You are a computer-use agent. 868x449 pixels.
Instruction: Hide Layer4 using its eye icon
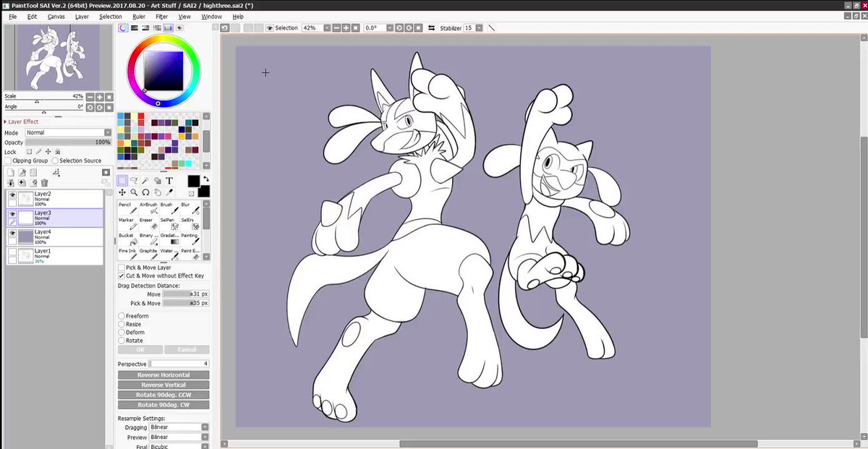click(12, 233)
